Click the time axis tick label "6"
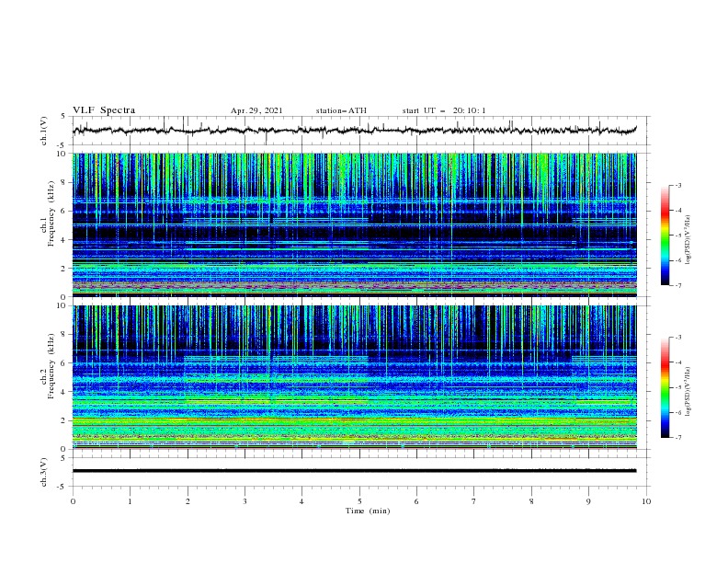 [x=416, y=501]
